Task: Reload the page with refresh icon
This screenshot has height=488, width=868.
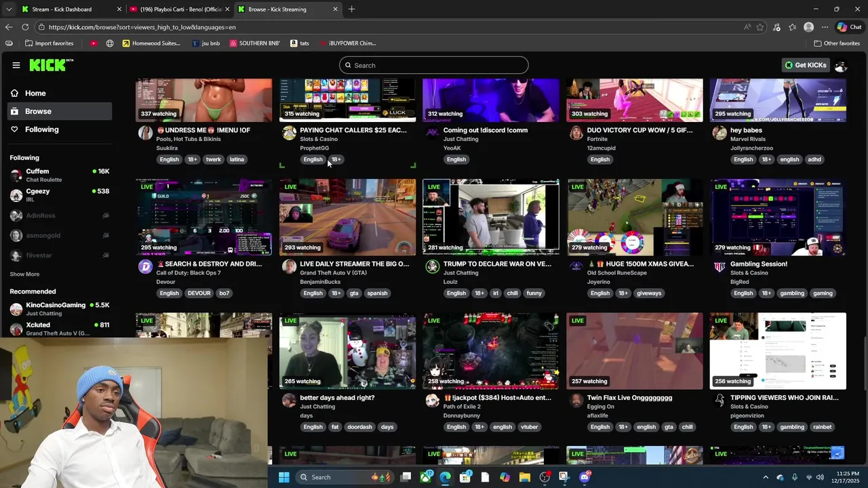Action: pos(25,27)
